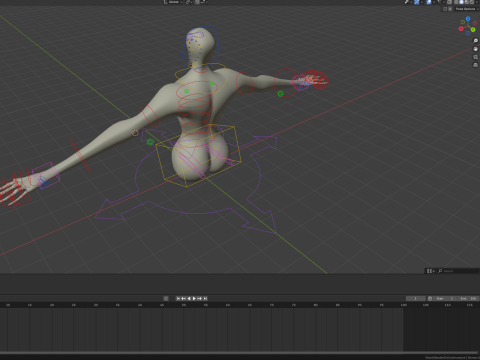480x360 pixels.
Task: Jump to the next keyframe
Action: click(199, 298)
